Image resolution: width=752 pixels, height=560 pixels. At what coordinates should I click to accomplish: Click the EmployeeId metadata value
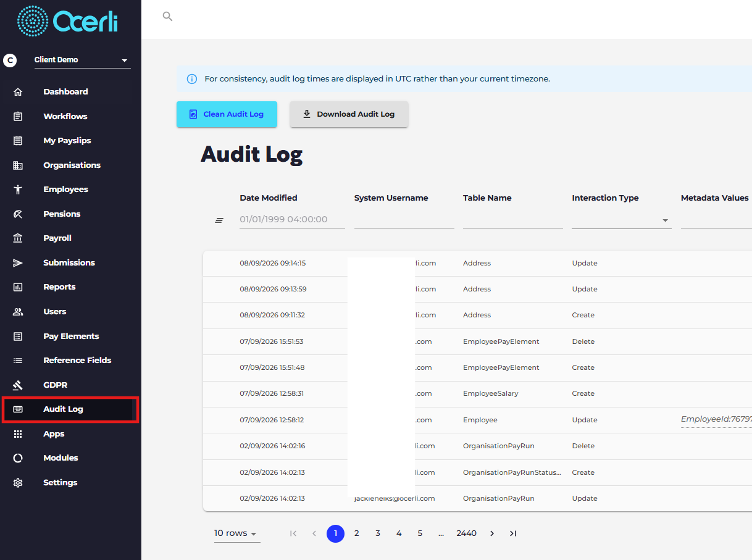coord(716,419)
